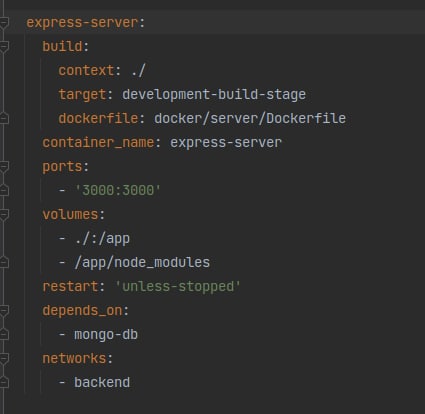Click the networks key
Image resolution: width=425 pixels, height=414 pixels.
[74, 358]
